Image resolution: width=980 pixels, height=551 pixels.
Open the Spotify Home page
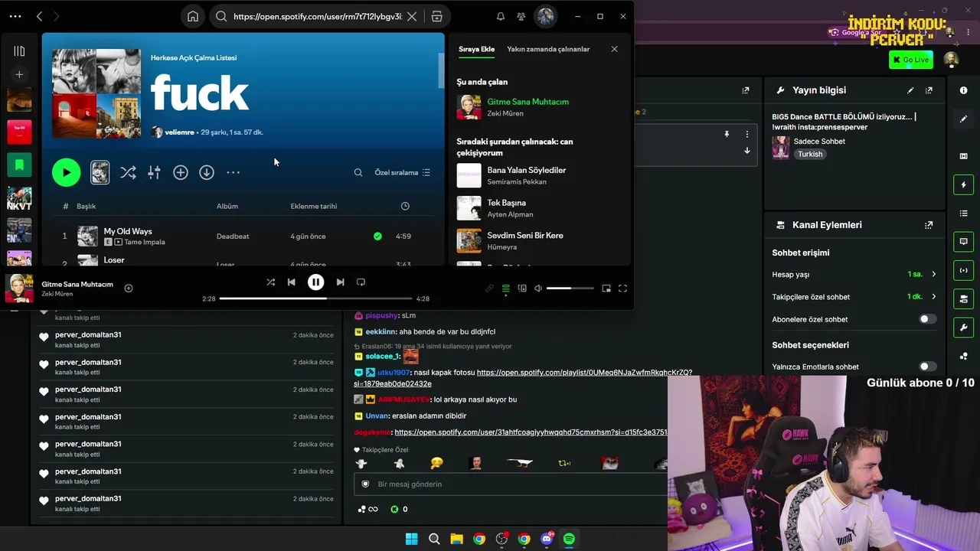[x=193, y=16]
